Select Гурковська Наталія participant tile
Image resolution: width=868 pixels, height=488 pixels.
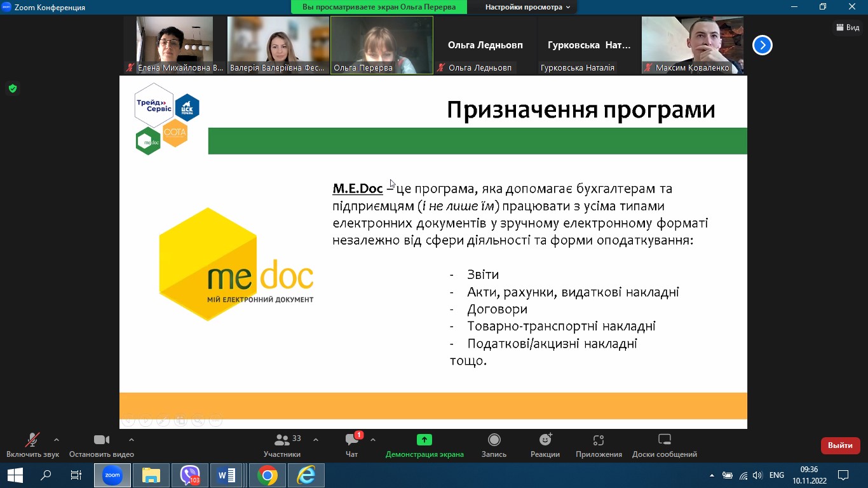point(589,45)
